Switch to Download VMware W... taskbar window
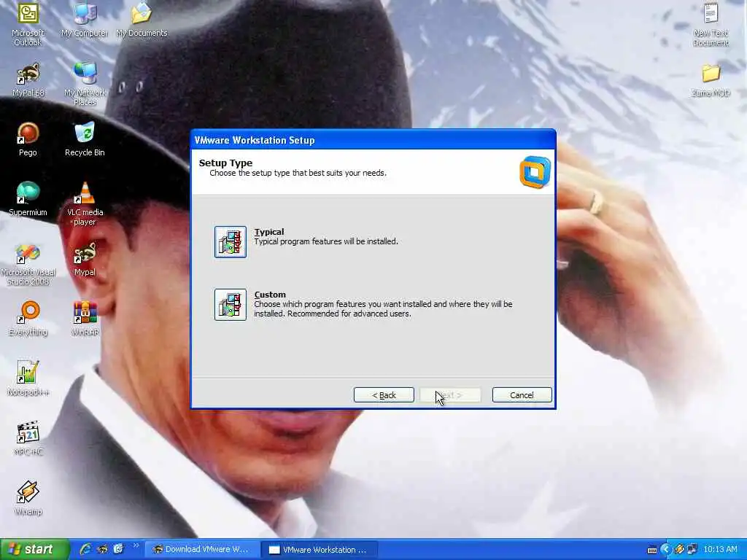The height and width of the screenshot is (560, 747). [x=203, y=550]
